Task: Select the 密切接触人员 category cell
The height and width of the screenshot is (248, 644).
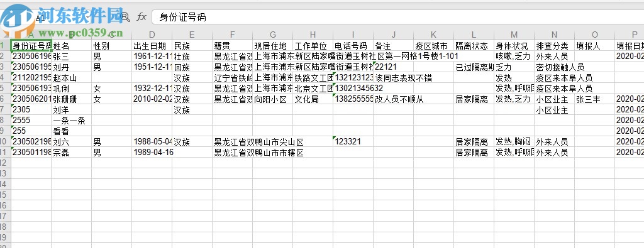Action: pyautogui.click(x=555, y=67)
